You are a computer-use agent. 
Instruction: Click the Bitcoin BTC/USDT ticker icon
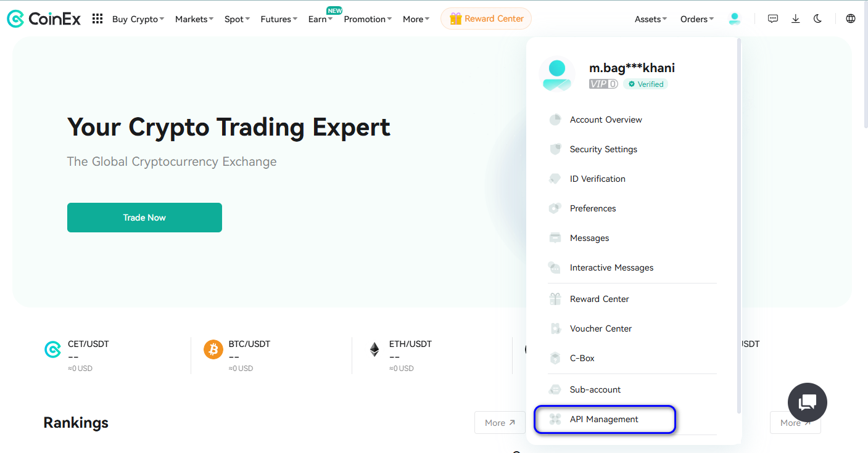point(213,350)
